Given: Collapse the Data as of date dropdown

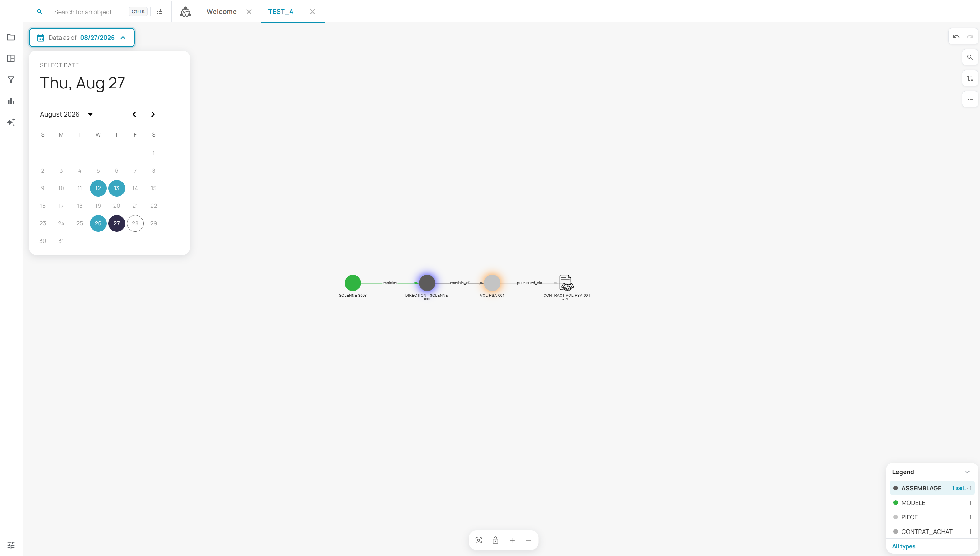Looking at the screenshot, I should (x=123, y=37).
